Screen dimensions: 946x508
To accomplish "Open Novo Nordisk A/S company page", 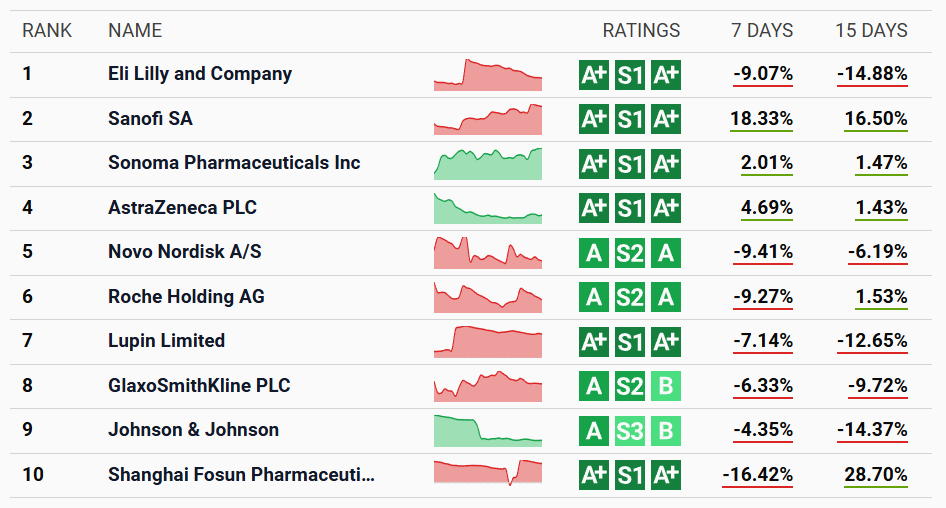I will click(x=185, y=252).
